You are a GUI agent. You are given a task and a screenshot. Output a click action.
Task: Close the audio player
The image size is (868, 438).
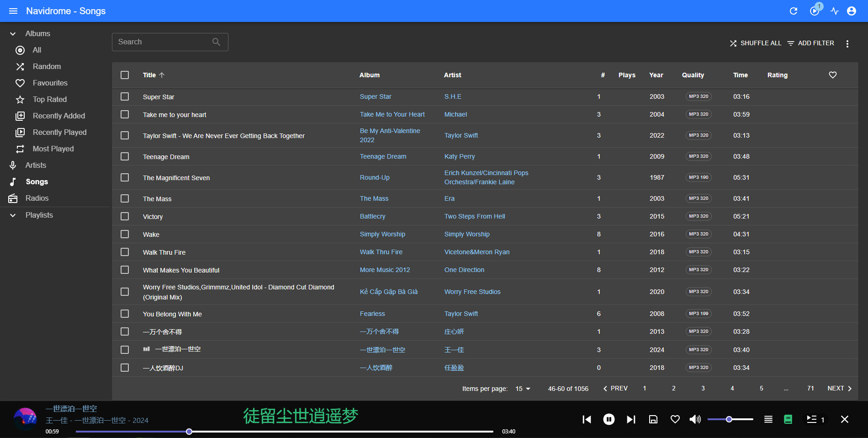[845, 419]
